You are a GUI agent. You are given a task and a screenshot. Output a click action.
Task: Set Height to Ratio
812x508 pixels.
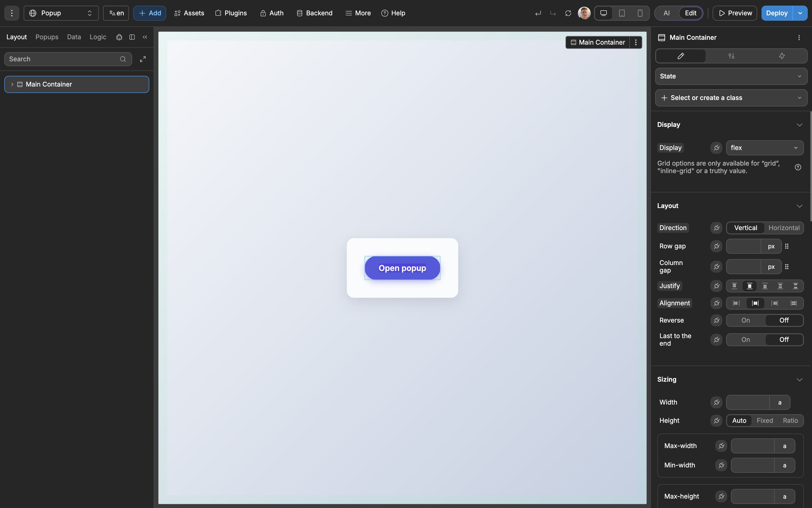[x=790, y=421]
